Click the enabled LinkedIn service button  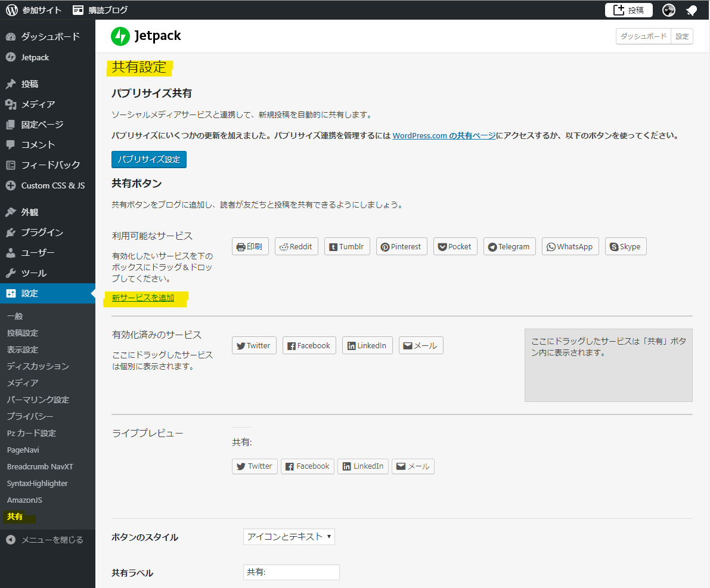click(367, 345)
